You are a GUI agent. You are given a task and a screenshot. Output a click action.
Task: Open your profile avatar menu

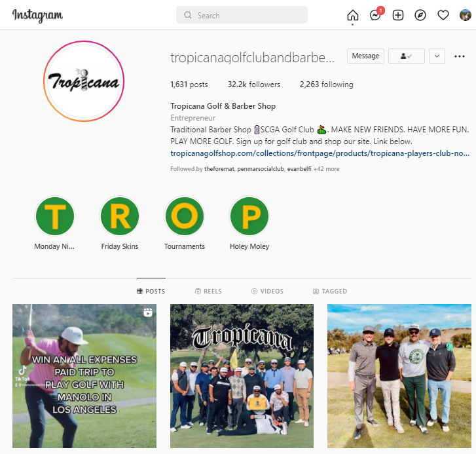[465, 15]
